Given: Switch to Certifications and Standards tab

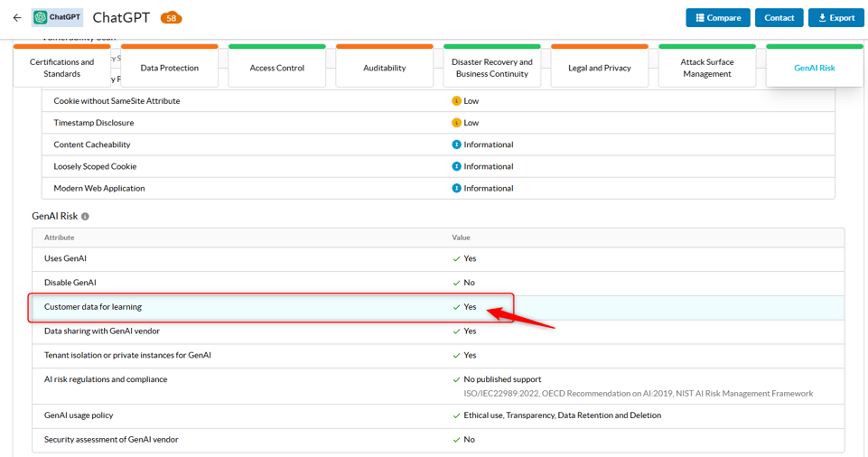Looking at the screenshot, I should [62, 68].
